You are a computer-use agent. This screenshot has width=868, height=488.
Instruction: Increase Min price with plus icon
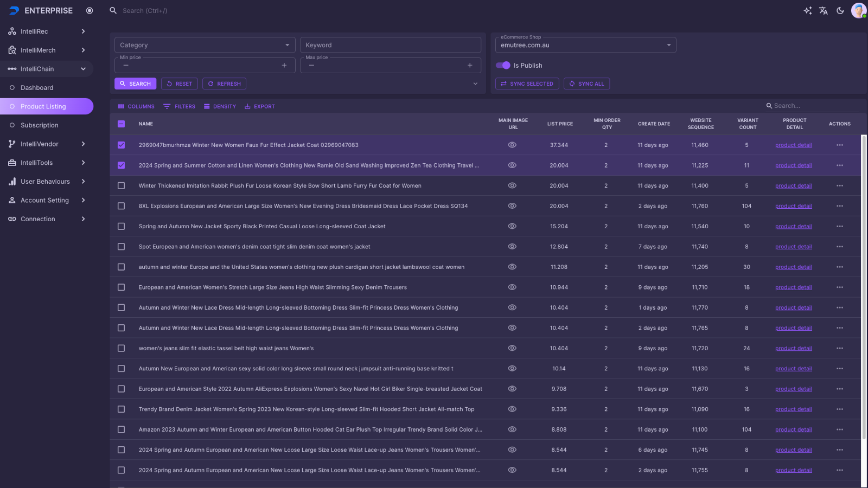[x=284, y=66]
